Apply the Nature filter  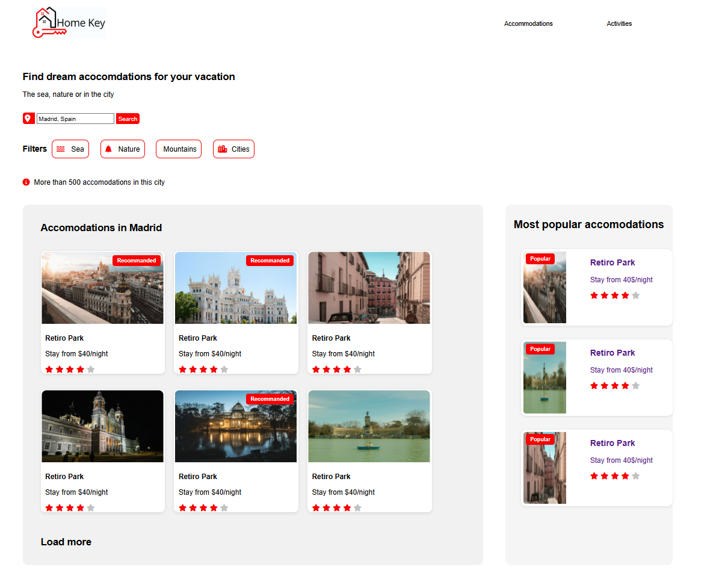coord(123,149)
